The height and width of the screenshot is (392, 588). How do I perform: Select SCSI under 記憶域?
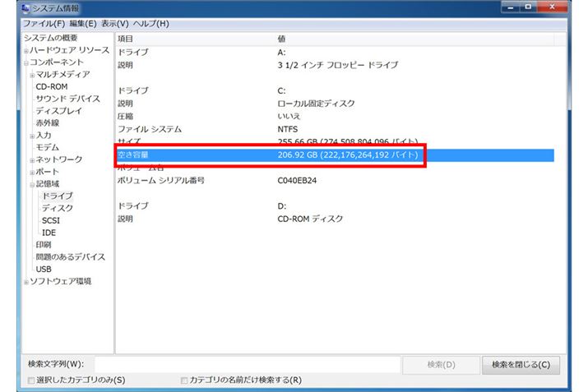[x=51, y=220]
